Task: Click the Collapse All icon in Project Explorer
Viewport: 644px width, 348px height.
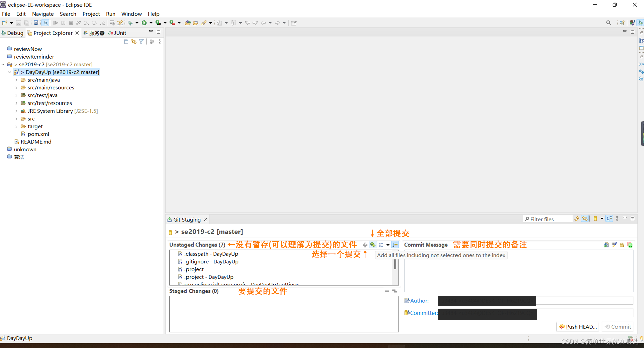Action: point(126,41)
